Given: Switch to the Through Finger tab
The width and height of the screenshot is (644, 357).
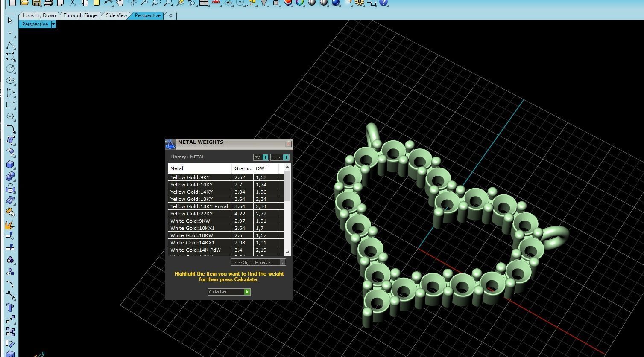Looking at the screenshot, I should tap(81, 15).
